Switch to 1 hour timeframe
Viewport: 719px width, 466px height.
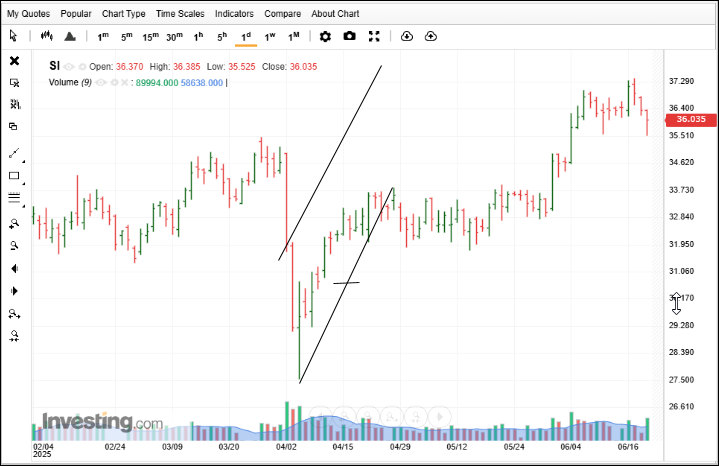(x=198, y=37)
